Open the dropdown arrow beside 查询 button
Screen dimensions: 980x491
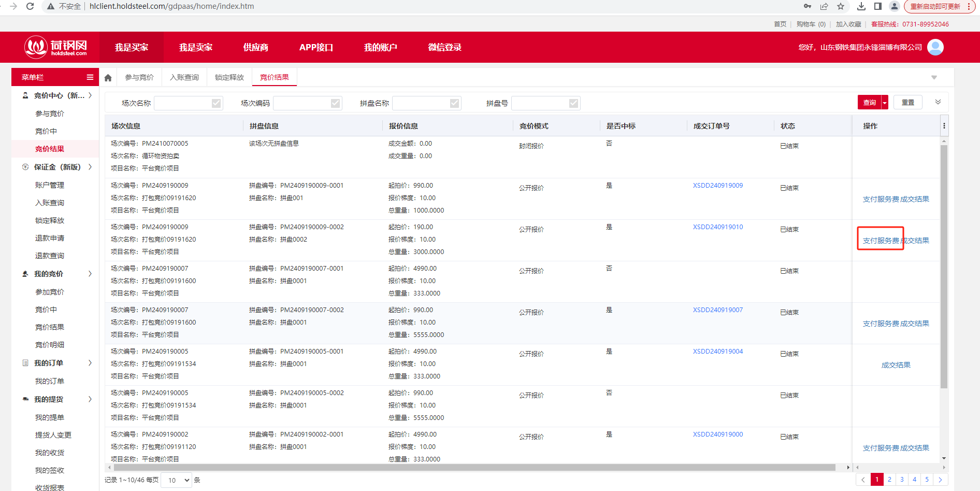pyautogui.click(x=885, y=103)
